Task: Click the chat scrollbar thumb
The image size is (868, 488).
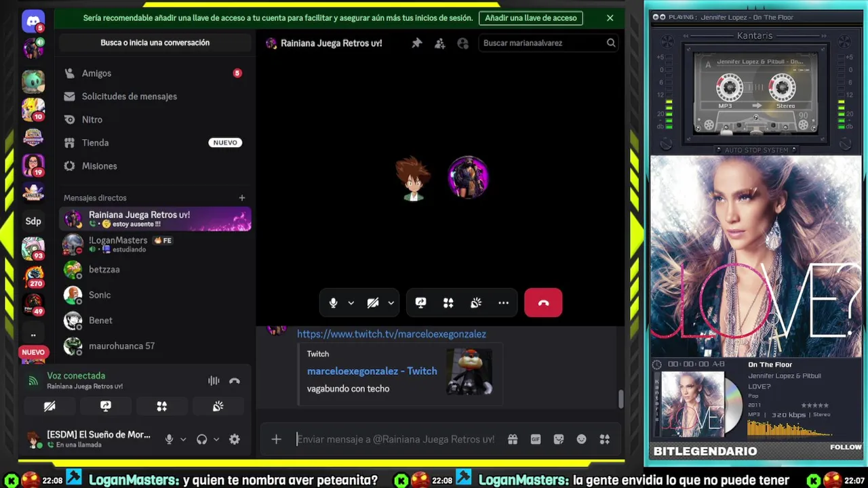Action: click(x=620, y=399)
